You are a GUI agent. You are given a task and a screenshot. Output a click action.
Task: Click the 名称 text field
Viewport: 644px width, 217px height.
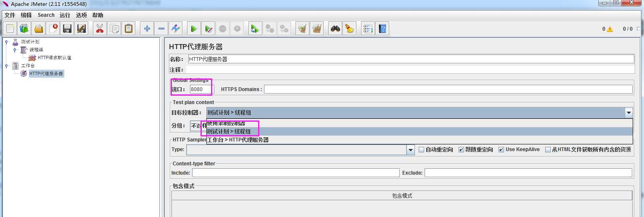point(411,59)
